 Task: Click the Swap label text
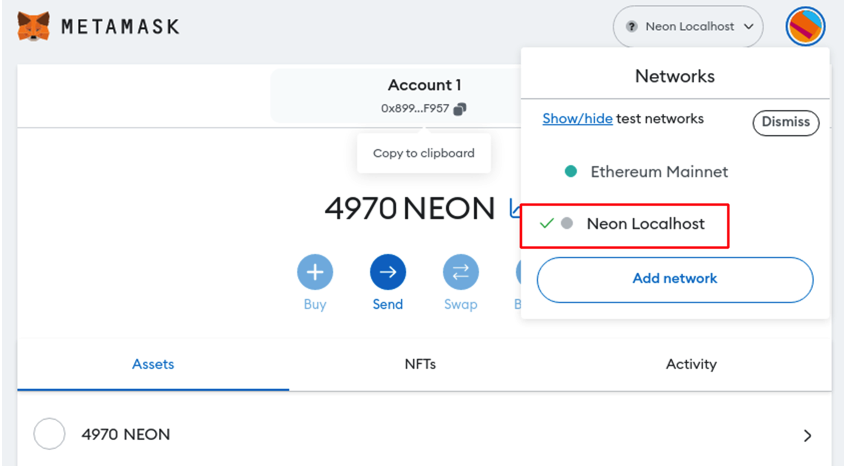pos(461,305)
